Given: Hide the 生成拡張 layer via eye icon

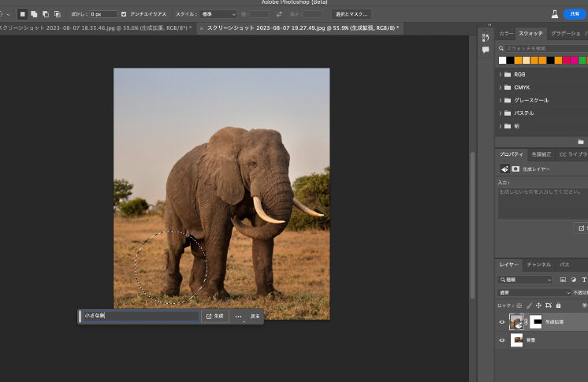Looking at the screenshot, I should tap(502, 322).
